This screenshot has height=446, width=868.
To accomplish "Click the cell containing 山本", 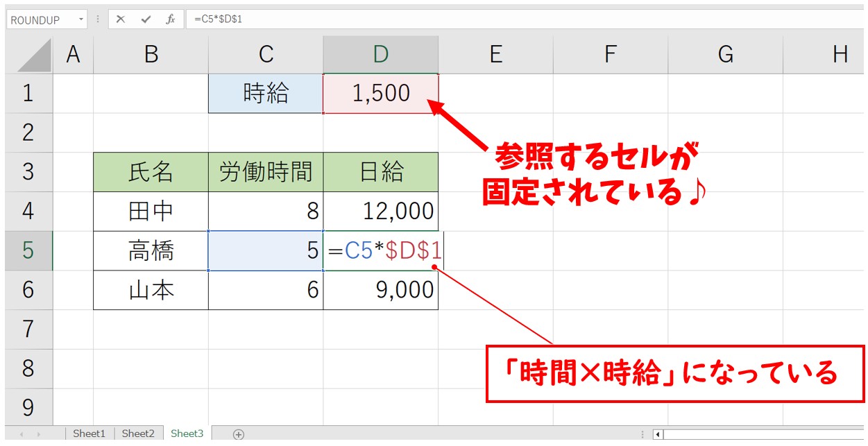I will point(151,290).
